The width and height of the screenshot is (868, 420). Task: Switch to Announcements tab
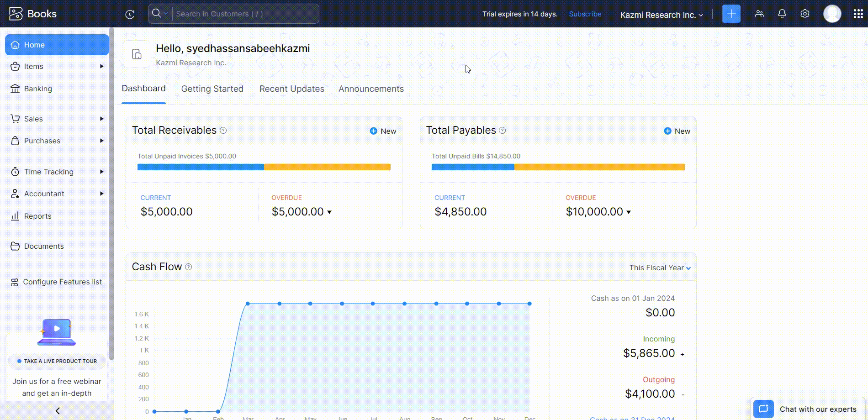(x=371, y=89)
